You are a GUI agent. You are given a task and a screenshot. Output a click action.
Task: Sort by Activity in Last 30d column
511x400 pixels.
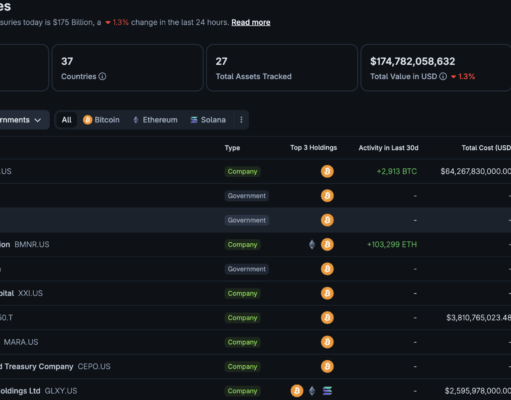(x=388, y=148)
